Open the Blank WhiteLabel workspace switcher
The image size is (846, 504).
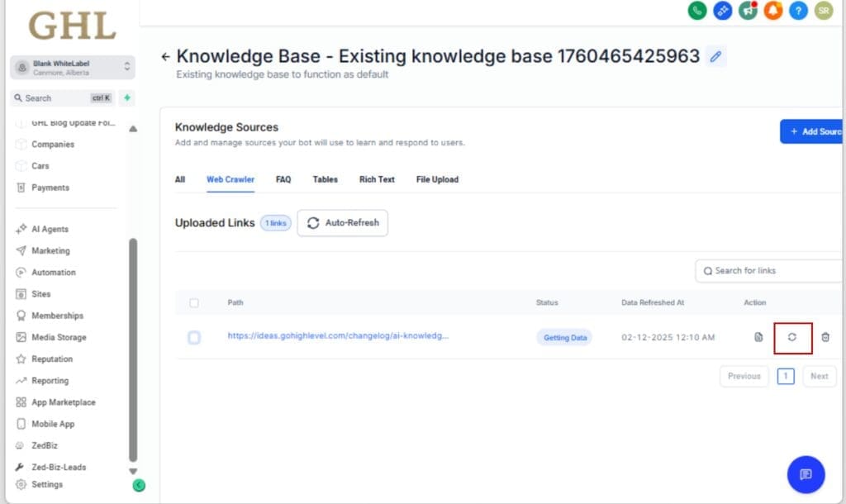click(x=71, y=67)
